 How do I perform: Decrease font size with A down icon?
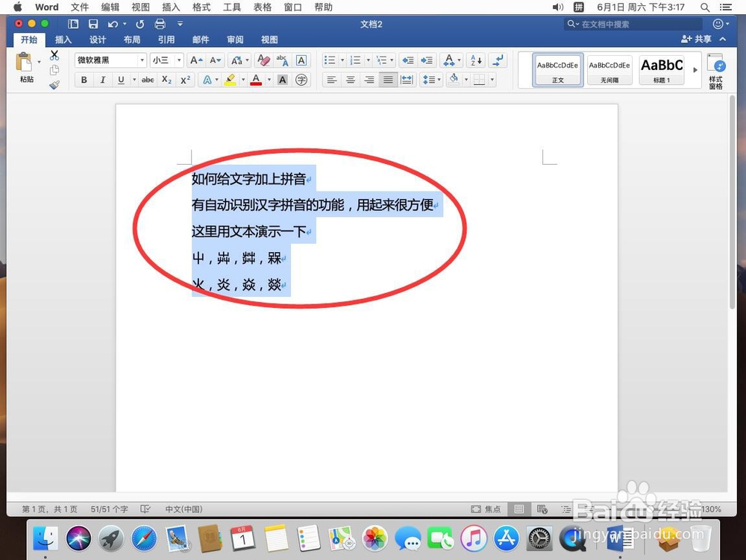[x=216, y=60]
